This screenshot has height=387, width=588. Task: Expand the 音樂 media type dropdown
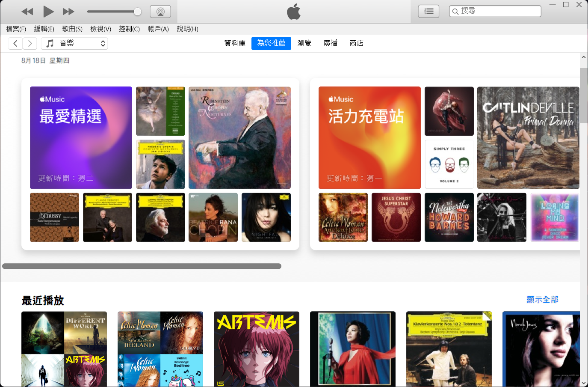coord(74,43)
